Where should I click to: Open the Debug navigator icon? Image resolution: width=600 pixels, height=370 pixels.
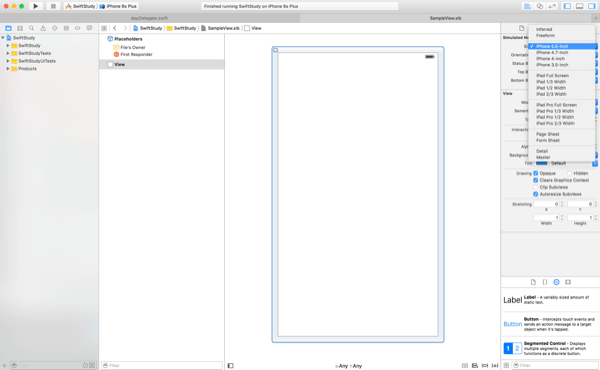pyautogui.click(x=66, y=28)
